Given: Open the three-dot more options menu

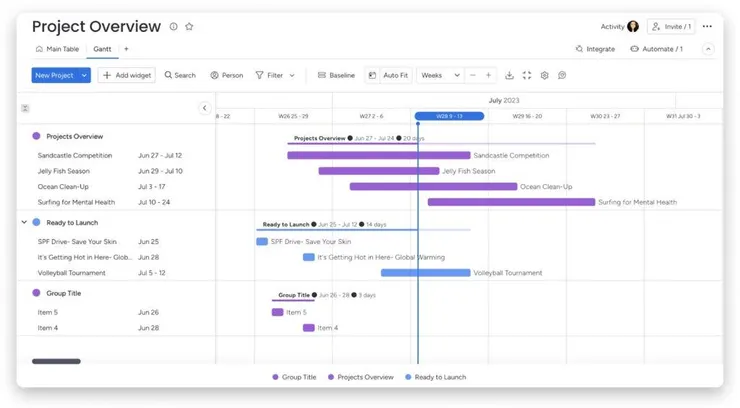Looking at the screenshot, I should (x=707, y=26).
